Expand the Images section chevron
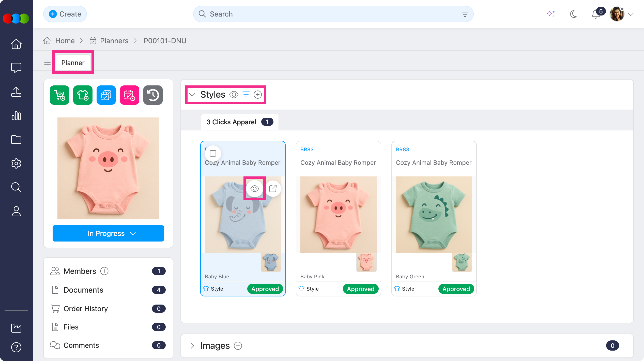 click(192, 346)
